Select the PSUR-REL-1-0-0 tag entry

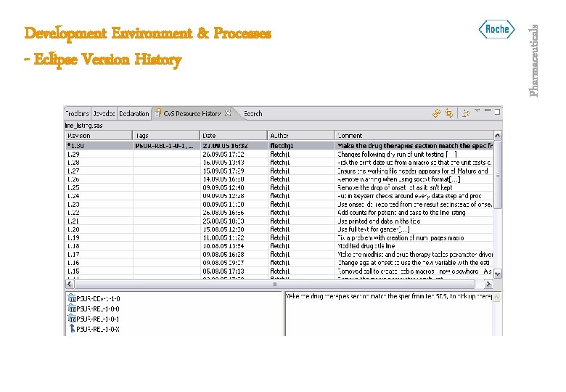[x=98, y=309]
